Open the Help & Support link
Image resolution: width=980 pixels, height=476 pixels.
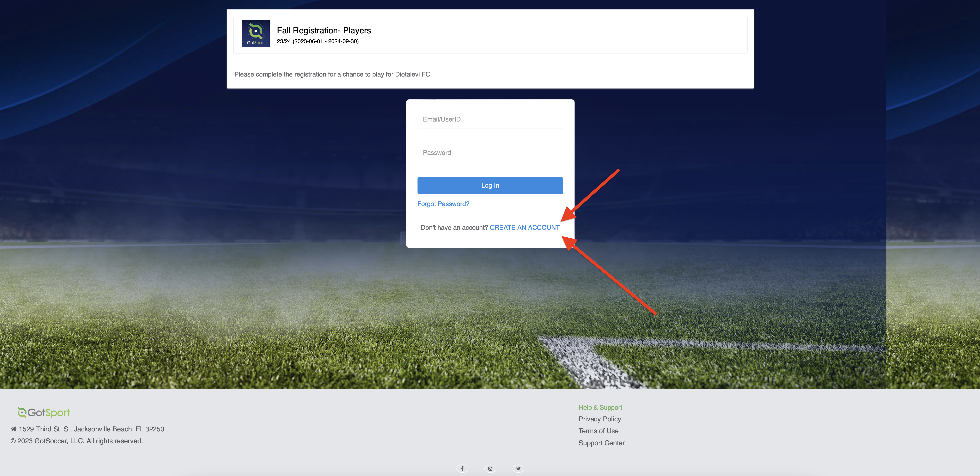point(600,408)
